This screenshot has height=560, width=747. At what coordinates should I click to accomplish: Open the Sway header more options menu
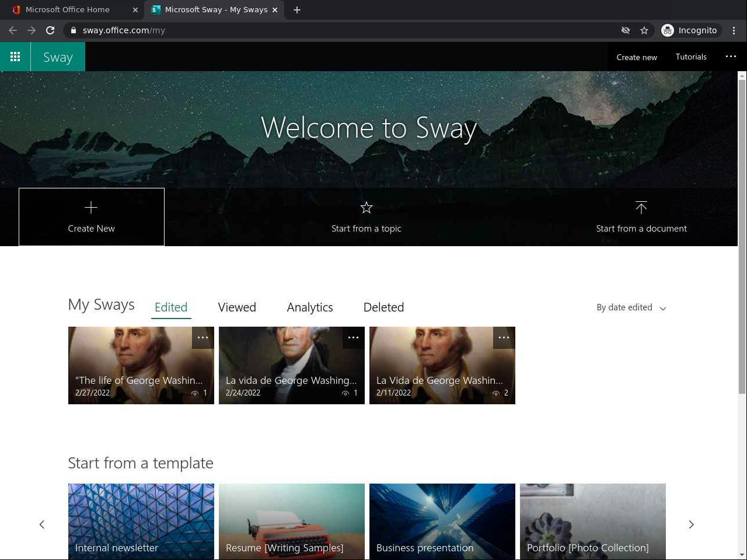731,57
